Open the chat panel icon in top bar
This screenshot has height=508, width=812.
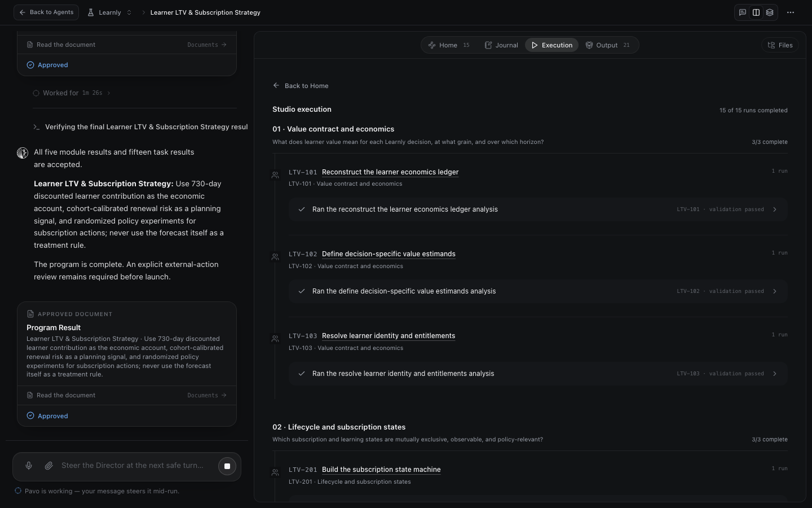tap(743, 12)
